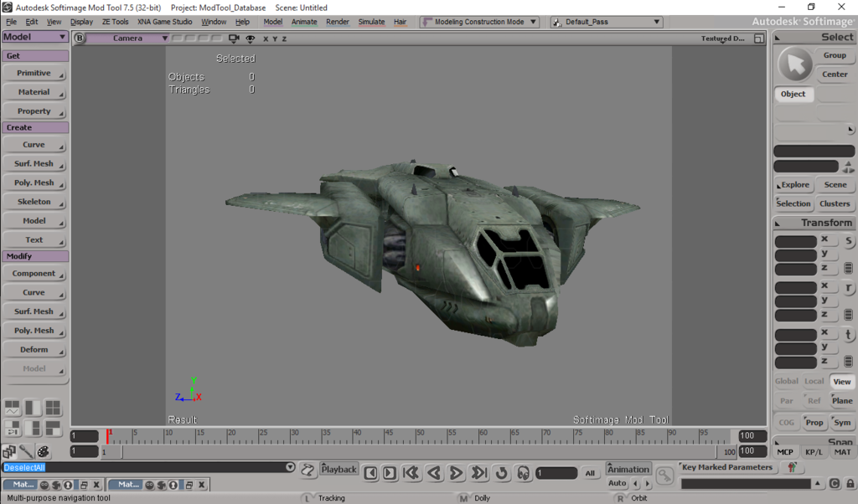This screenshot has width=858, height=504.
Task: Open the Camera view dropdown
Action: (x=127, y=39)
